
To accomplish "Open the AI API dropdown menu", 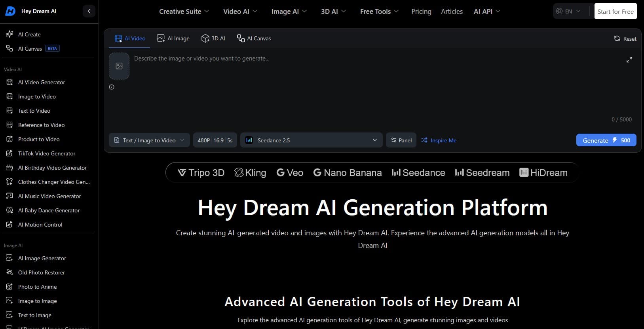I will click(487, 11).
